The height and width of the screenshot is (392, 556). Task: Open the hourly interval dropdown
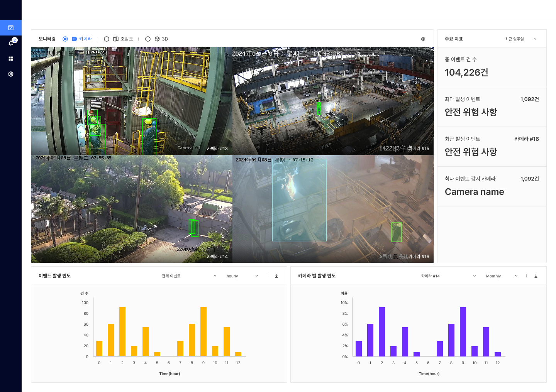point(242,276)
